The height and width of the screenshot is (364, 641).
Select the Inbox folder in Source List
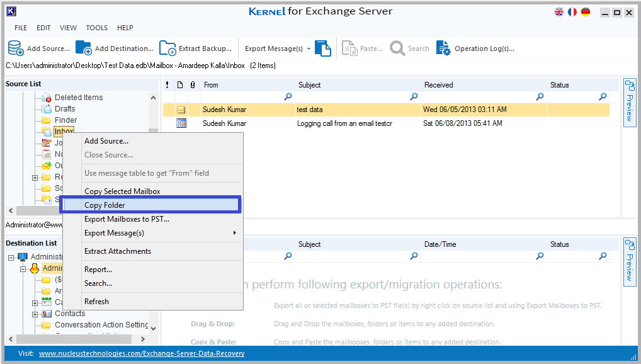tap(64, 131)
